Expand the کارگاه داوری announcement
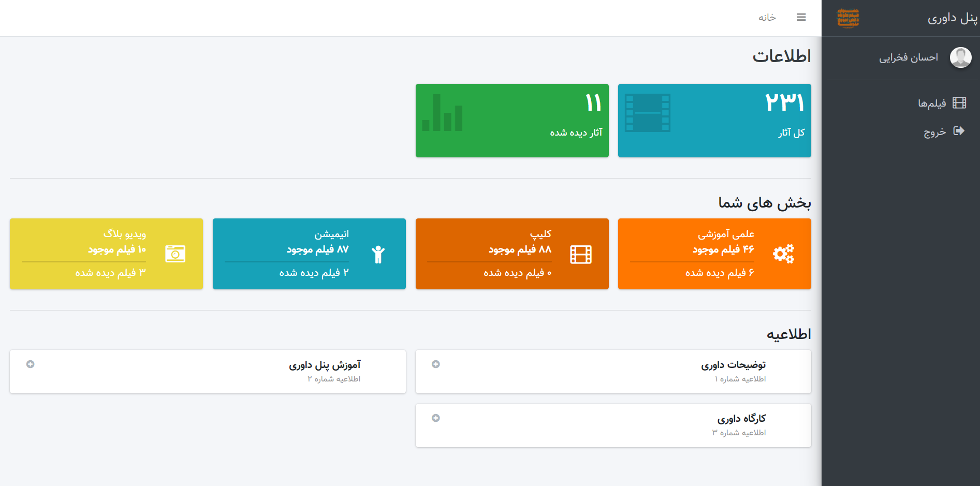 pos(436,418)
